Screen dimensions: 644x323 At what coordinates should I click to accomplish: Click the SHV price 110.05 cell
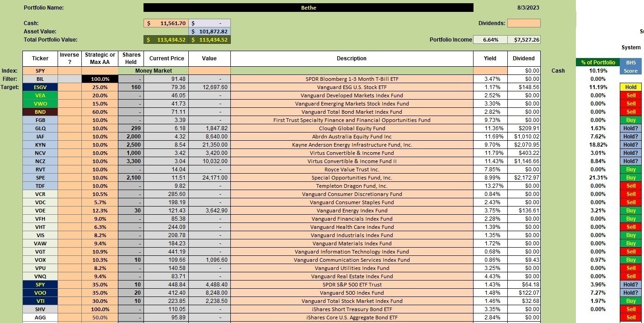[166, 309]
